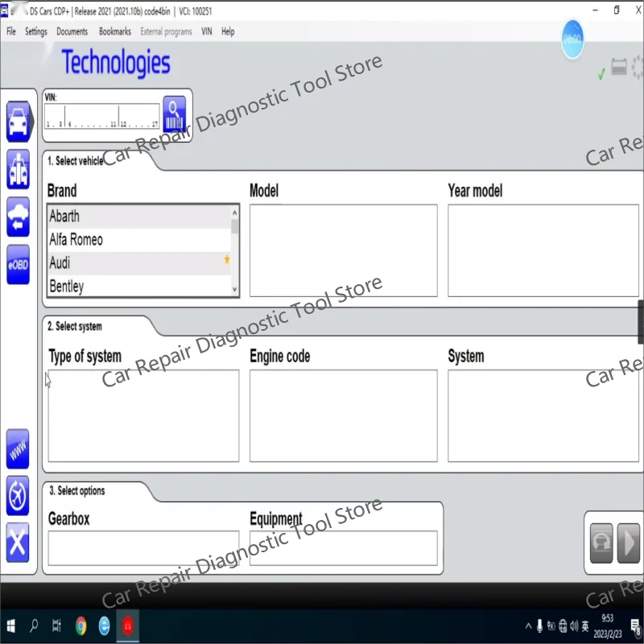Click the blue X exit sidebar icon
This screenshot has width=644, height=644.
[18, 542]
